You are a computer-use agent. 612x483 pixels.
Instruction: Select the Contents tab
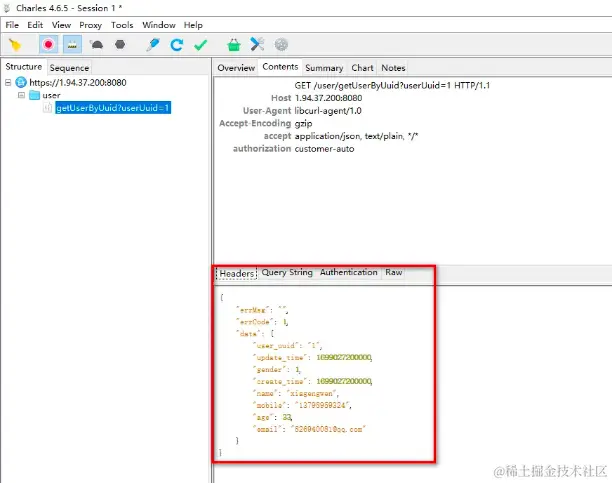pos(280,67)
